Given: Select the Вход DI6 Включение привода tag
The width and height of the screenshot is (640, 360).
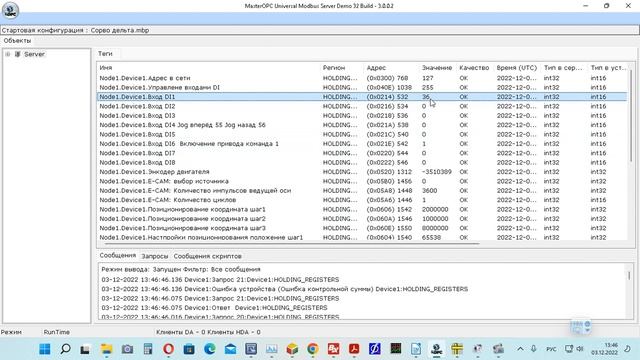Looking at the screenshot, I should [362, 144].
